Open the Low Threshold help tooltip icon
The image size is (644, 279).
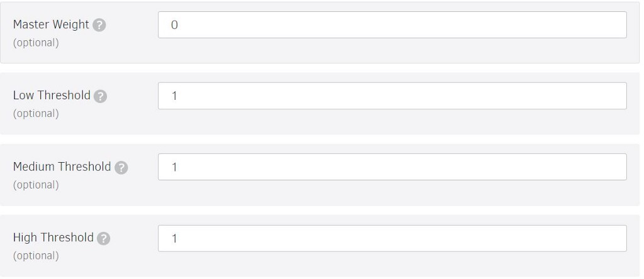click(x=99, y=96)
